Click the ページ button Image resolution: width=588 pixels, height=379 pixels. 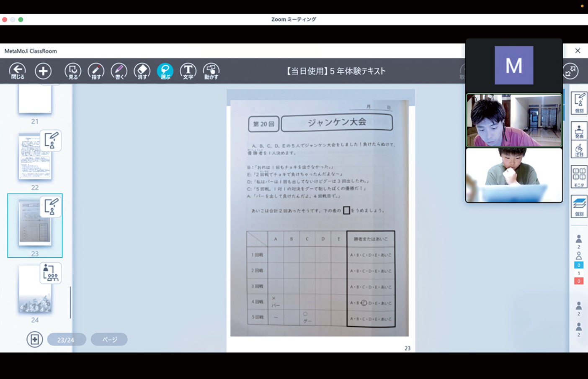coord(109,339)
